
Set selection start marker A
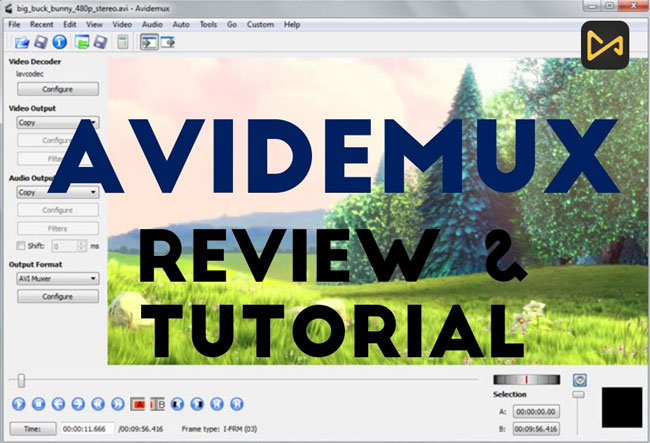click(138, 404)
